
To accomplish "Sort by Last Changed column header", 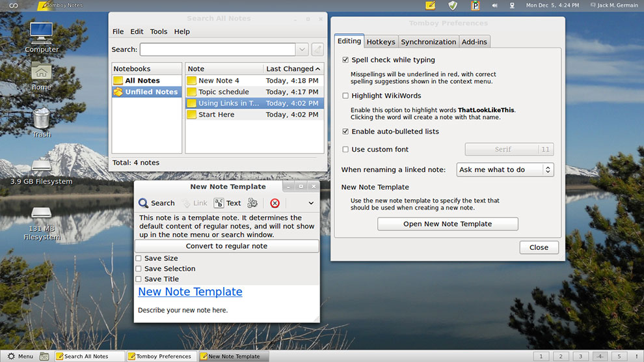I will [293, 68].
